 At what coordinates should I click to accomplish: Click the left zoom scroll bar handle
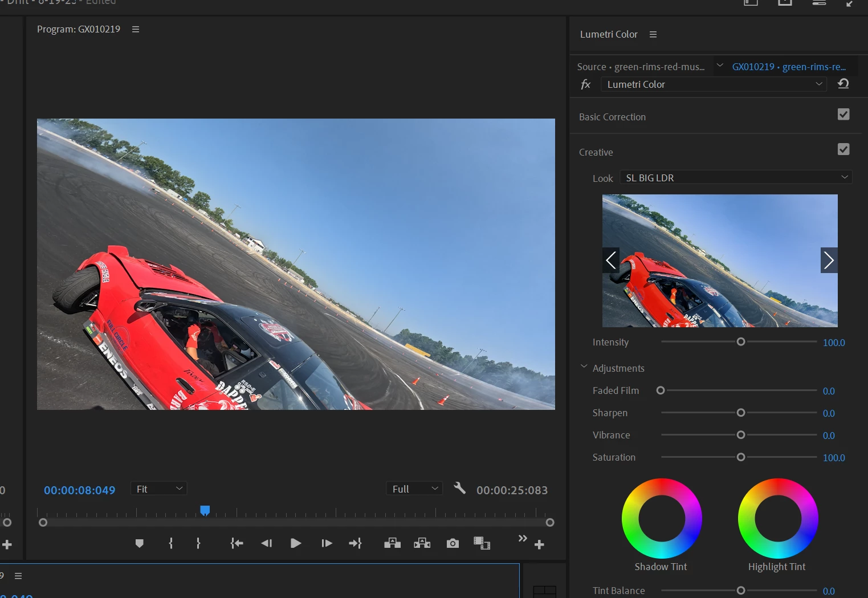pyautogui.click(x=43, y=523)
